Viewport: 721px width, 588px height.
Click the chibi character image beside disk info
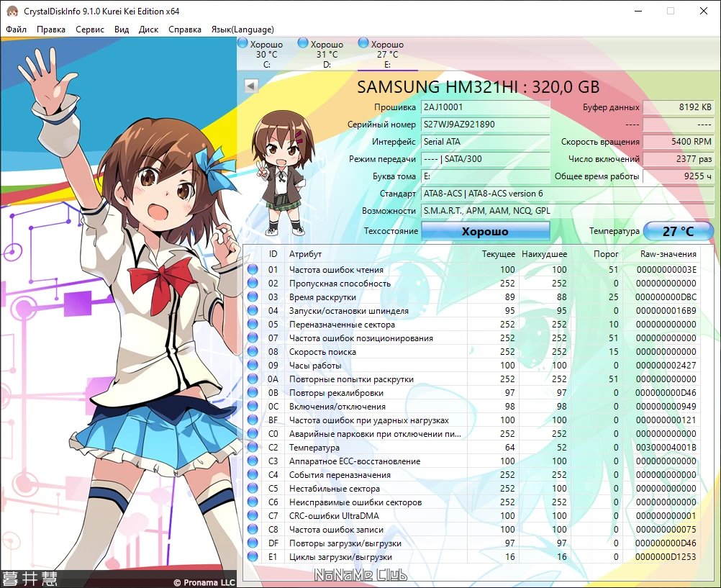(x=282, y=173)
